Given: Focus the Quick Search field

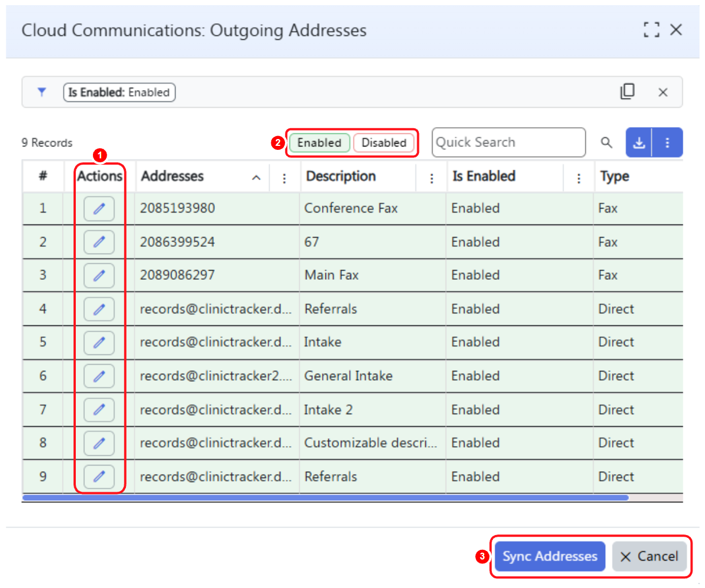Looking at the screenshot, I should [x=508, y=142].
